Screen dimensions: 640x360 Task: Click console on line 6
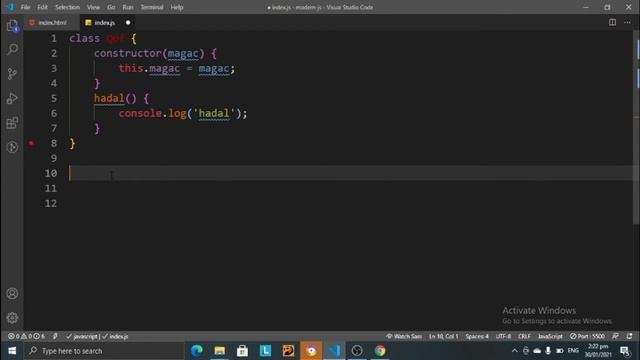140,113
